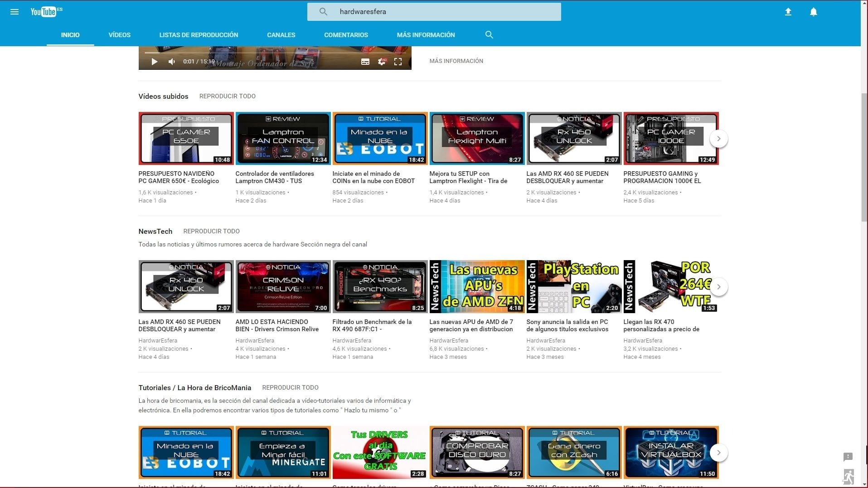The image size is (868, 488).
Task: Open title AMD LO ESTA HACIENDO BIEN
Action: (x=277, y=325)
